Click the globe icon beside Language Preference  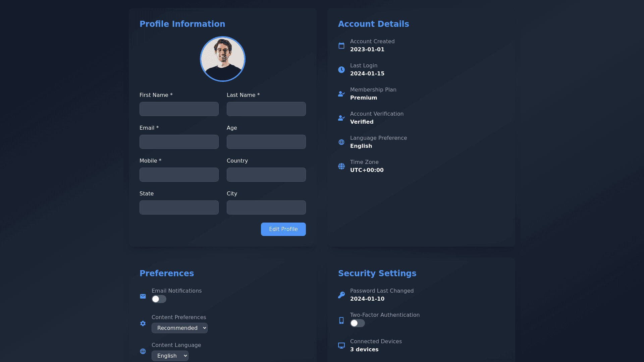(x=341, y=142)
